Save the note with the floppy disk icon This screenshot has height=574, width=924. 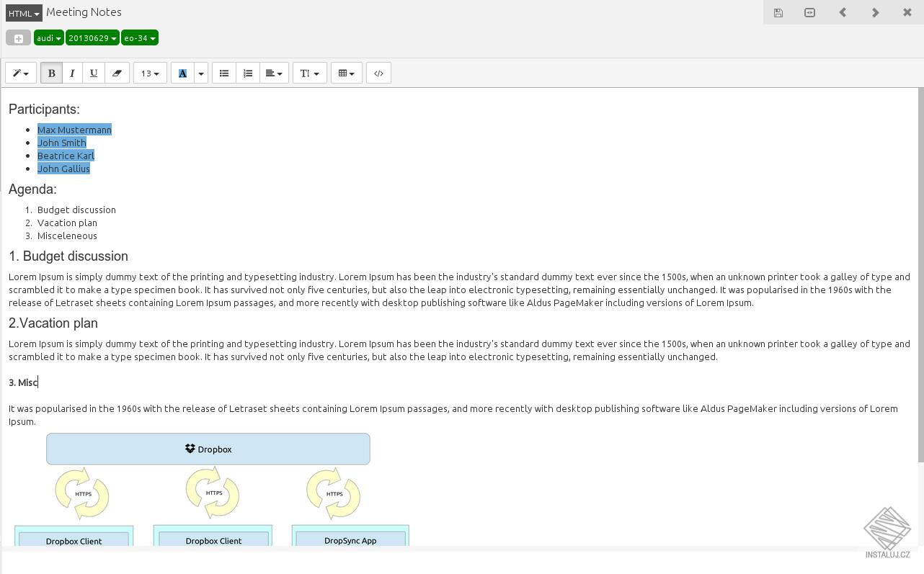(x=778, y=12)
